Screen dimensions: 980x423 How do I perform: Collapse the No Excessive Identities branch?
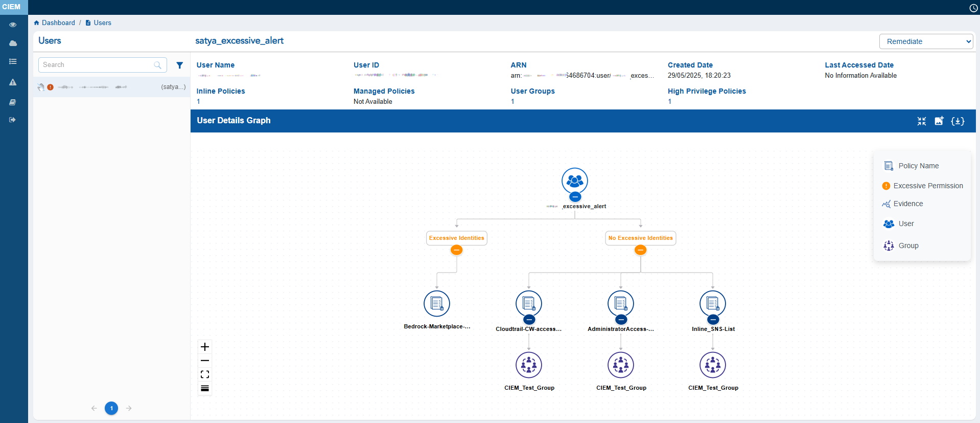click(x=640, y=250)
